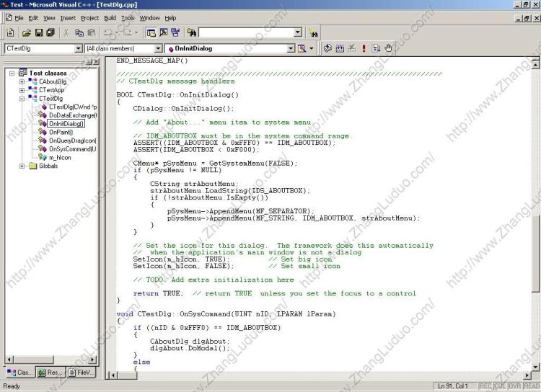Expand the Globals folder node

point(22,166)
